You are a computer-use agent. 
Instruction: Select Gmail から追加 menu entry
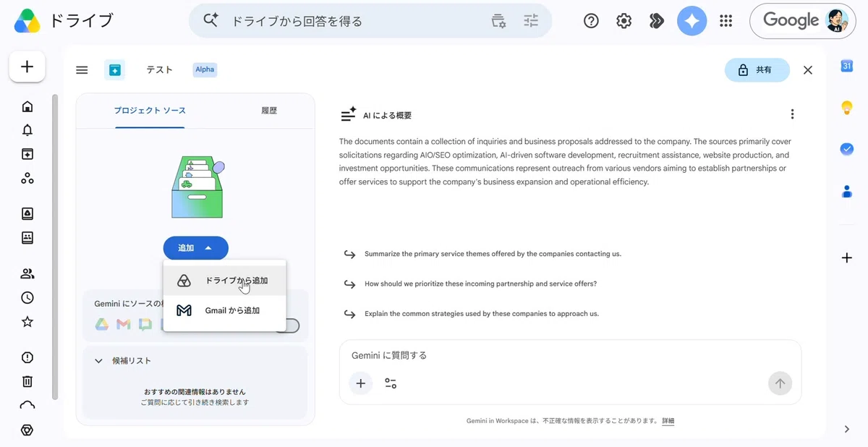coord(224,310)
